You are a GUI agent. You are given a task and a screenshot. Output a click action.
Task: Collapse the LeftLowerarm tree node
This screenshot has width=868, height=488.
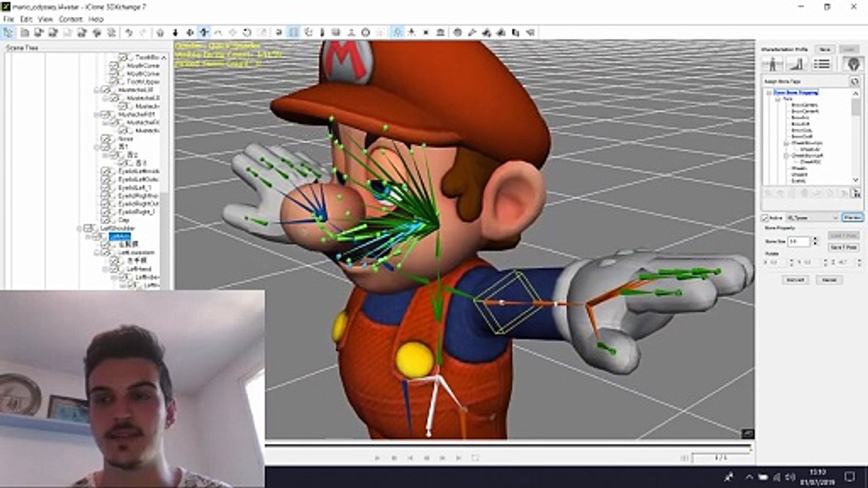(x=96, y=253)
